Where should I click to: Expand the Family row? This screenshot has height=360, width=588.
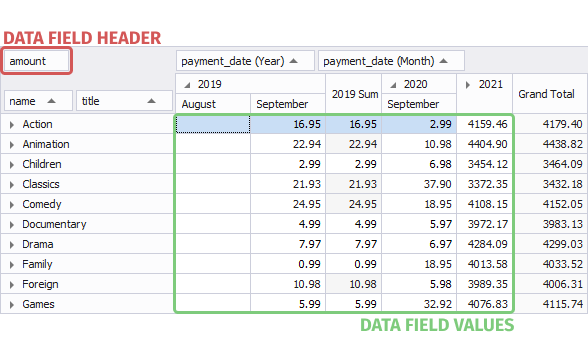point(12,265)
